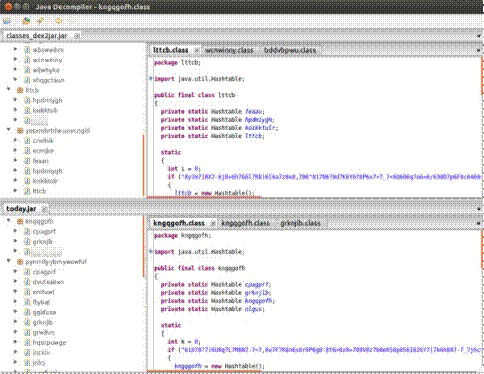Select cpagprf under pymrdyybmywowfuf package
Screen dimensions: 484x374
pos(44,272)
